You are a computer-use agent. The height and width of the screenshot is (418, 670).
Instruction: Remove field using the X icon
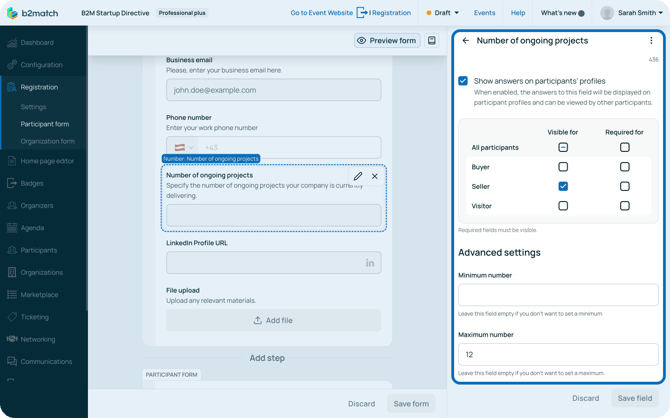coord(375,176)
